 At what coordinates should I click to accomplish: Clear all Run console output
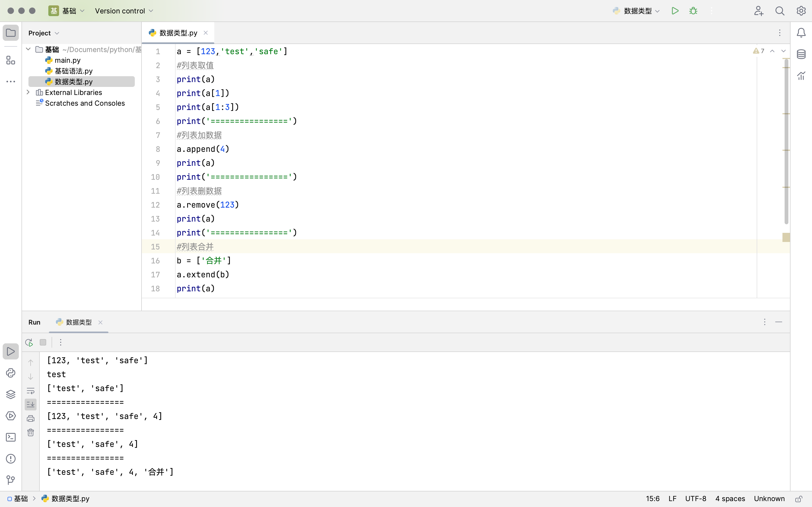tap(31, 432)
